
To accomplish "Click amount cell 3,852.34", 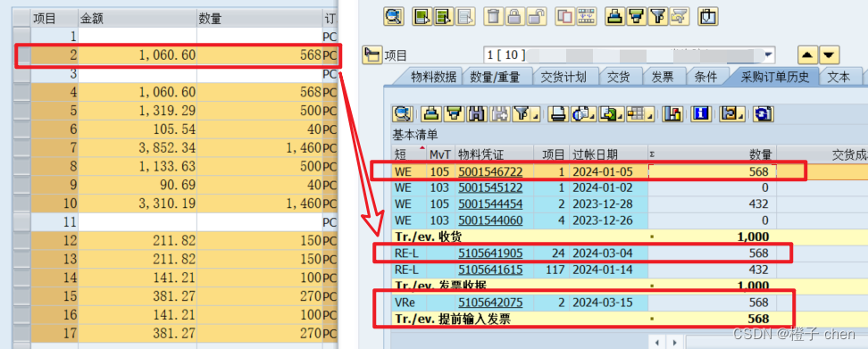I will [138, 147].
